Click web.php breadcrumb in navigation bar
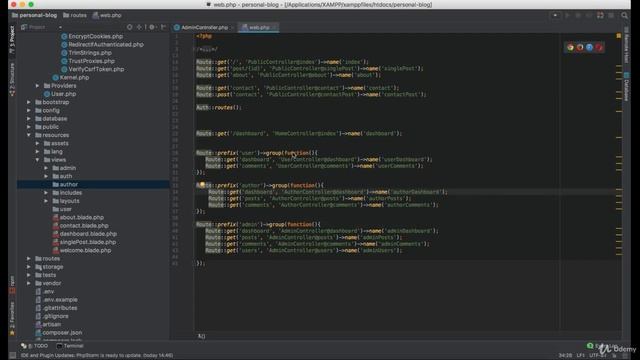Viewport: 640px width, 360px height. click(107, 16)
